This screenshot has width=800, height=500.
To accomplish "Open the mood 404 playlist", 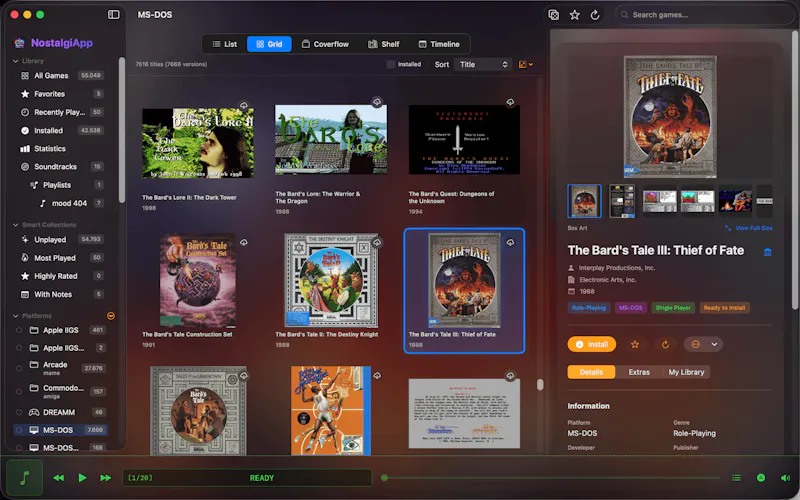I will pyautogui.click(x=71, y=203).
